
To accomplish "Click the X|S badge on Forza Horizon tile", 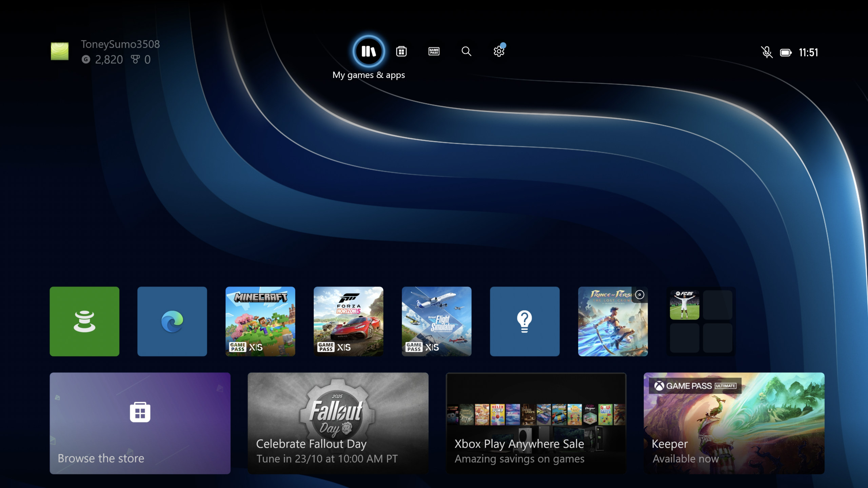I will [x=344, y=347].
